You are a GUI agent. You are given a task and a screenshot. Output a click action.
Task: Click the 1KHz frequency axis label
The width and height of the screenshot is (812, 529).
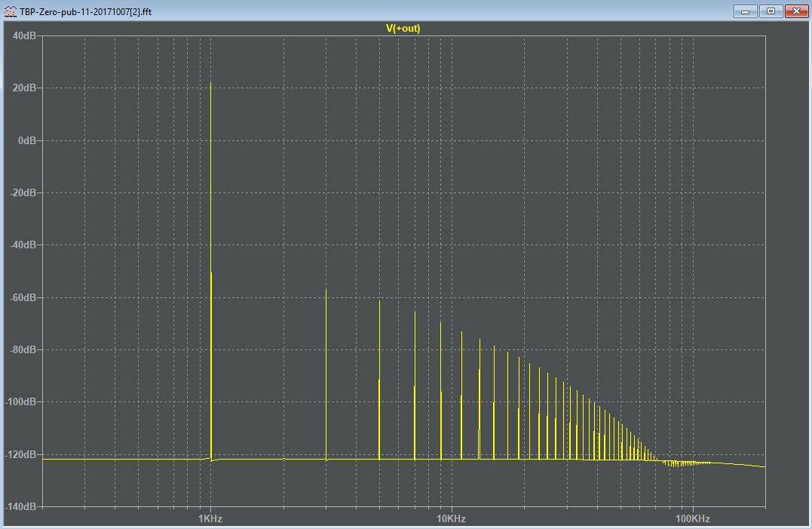pyautogui.click(x=210, y=518)
